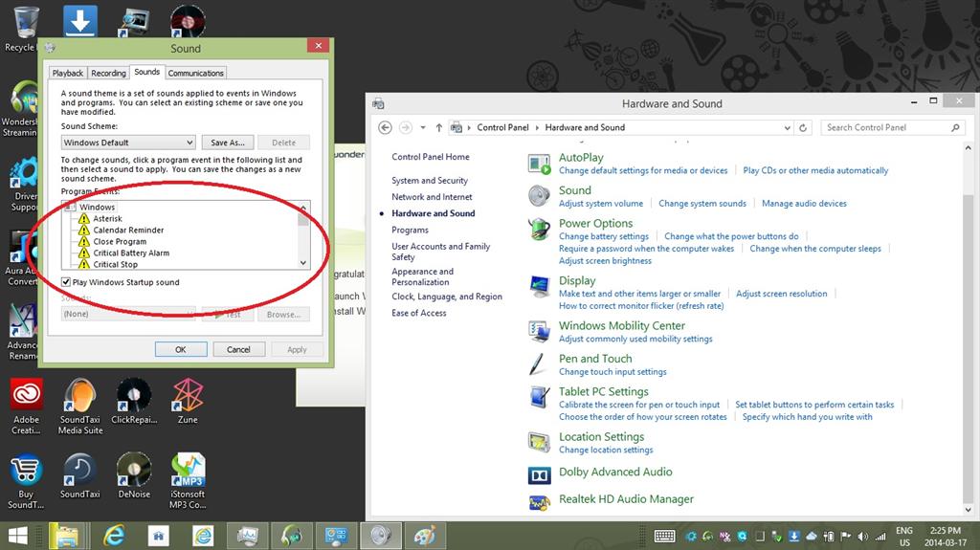Viewport: 980px width, 550px height.
Task: Open Control Panel Home link
Action: tap(430, 157)
